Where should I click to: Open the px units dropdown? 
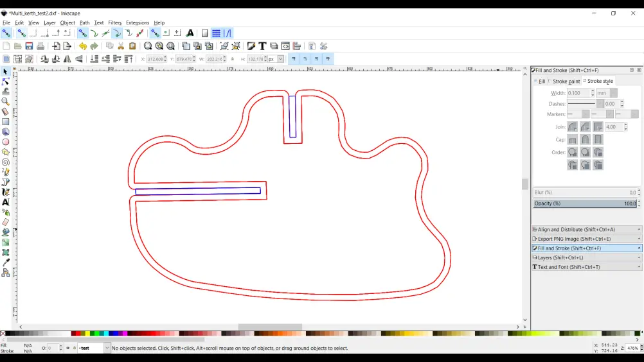click(276, 59)
